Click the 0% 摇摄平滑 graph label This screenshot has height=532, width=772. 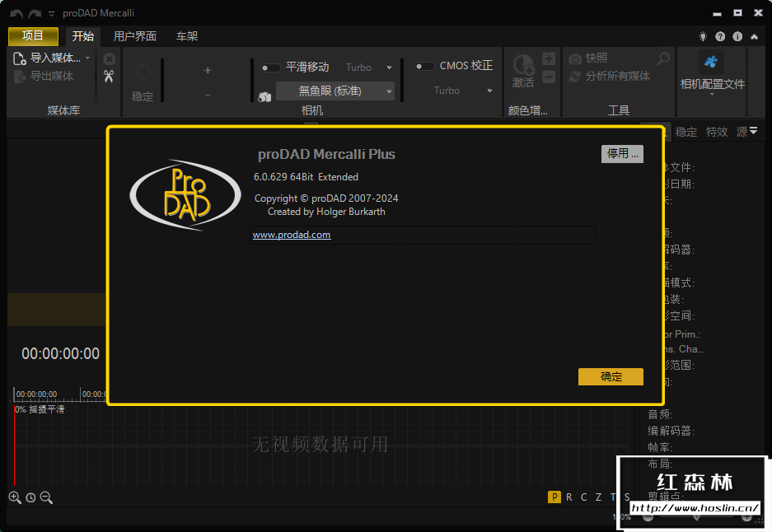click(x=40, y=409)
